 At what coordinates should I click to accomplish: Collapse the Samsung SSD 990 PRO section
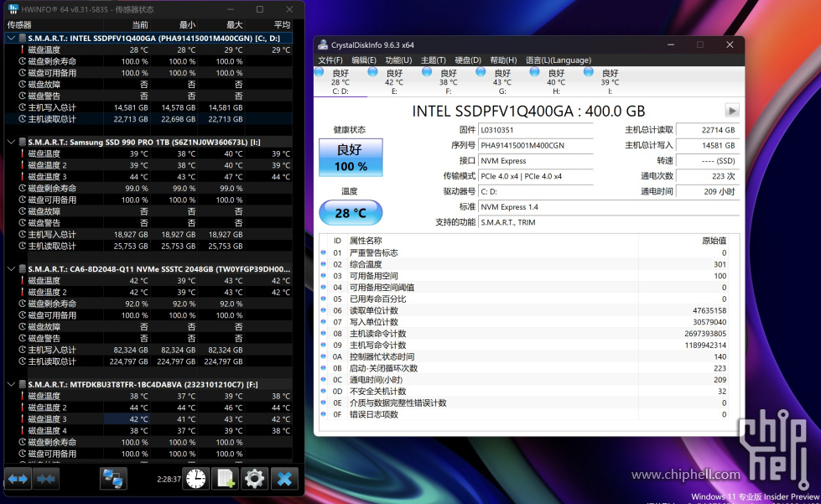pos(11,142)
